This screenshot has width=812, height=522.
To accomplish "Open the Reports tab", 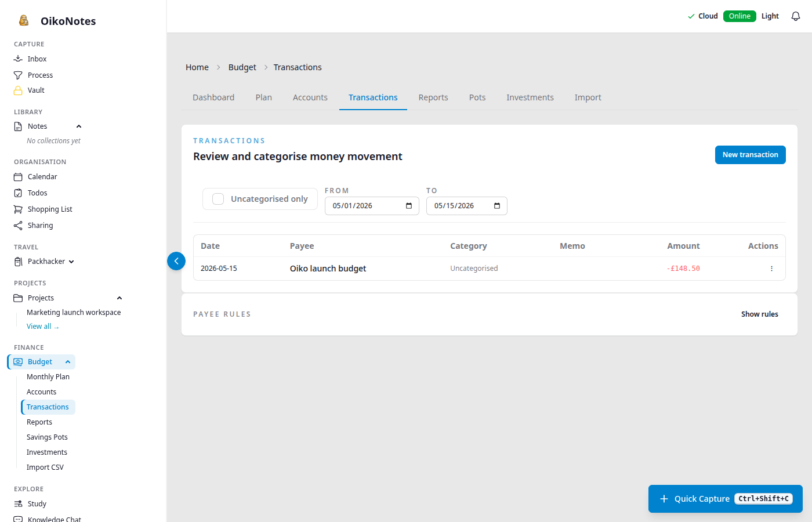I will [x=433, y=97].
